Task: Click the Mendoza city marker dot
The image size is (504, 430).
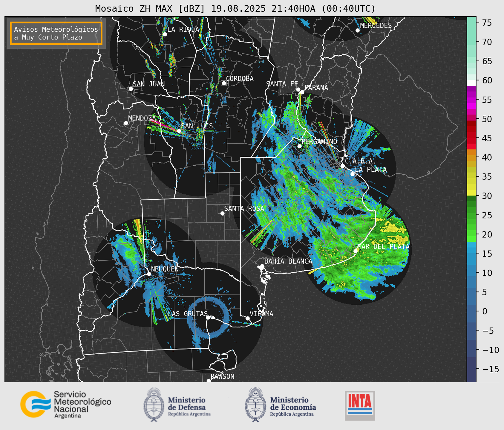Action: point(126,123)
